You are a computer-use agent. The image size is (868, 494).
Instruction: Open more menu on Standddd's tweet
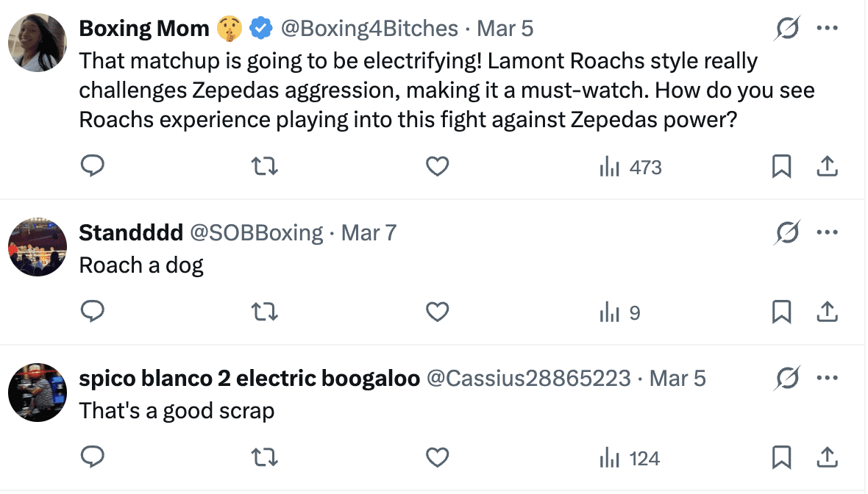[x=828, y=233]
